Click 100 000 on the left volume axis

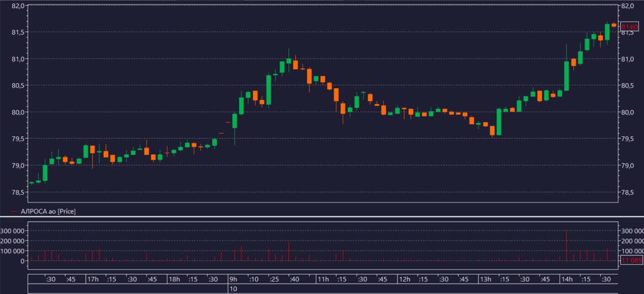pyautogui.click(x=14, y=251)
